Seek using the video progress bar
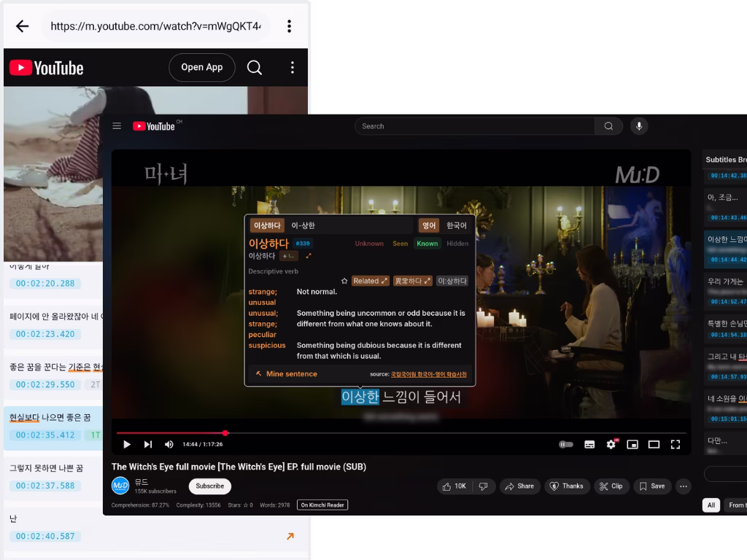Image resolution: width=747 pixels, height=560 pixels. tap(401, 432)
